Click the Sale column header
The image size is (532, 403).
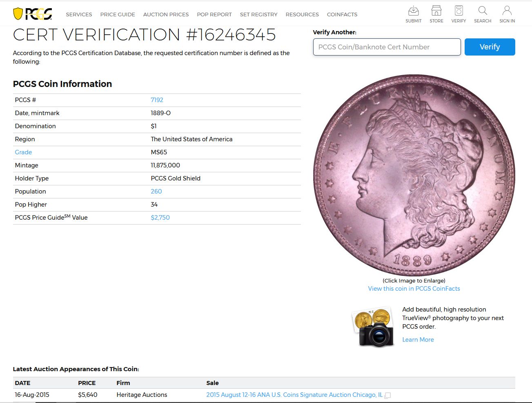coord(212,383)
